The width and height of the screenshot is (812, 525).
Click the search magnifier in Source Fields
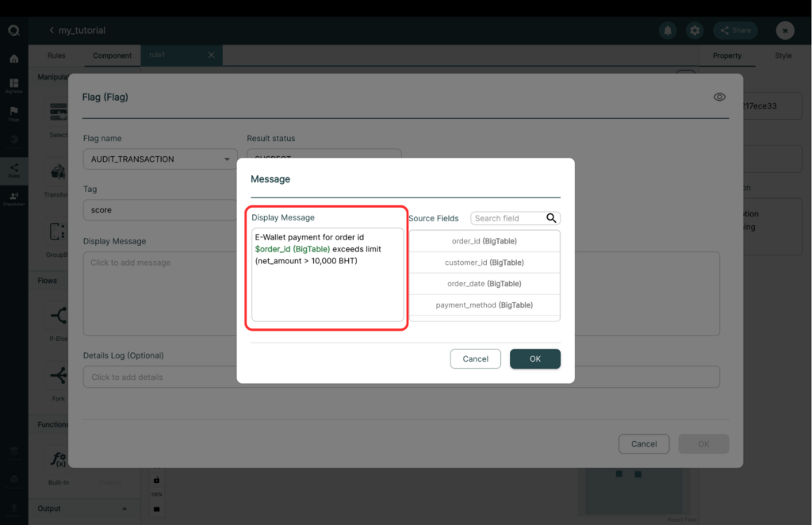(x=552, y=218)
